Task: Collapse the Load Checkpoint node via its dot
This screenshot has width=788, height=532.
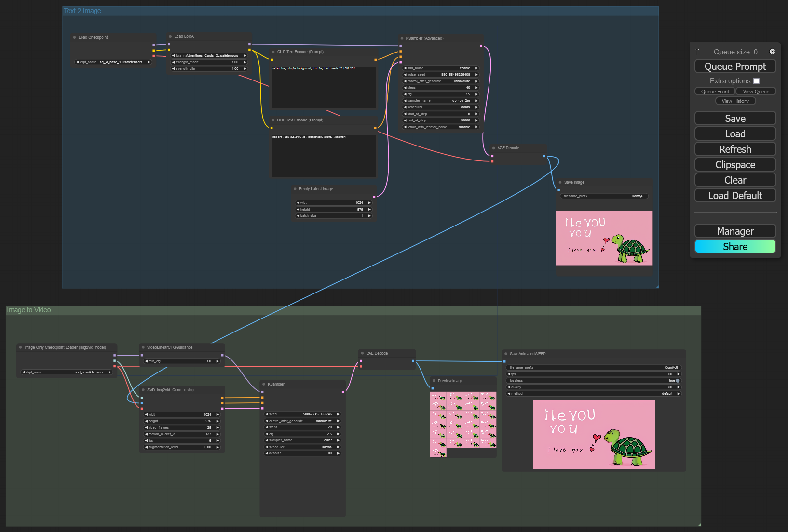Action: click(x=74, y=37)
